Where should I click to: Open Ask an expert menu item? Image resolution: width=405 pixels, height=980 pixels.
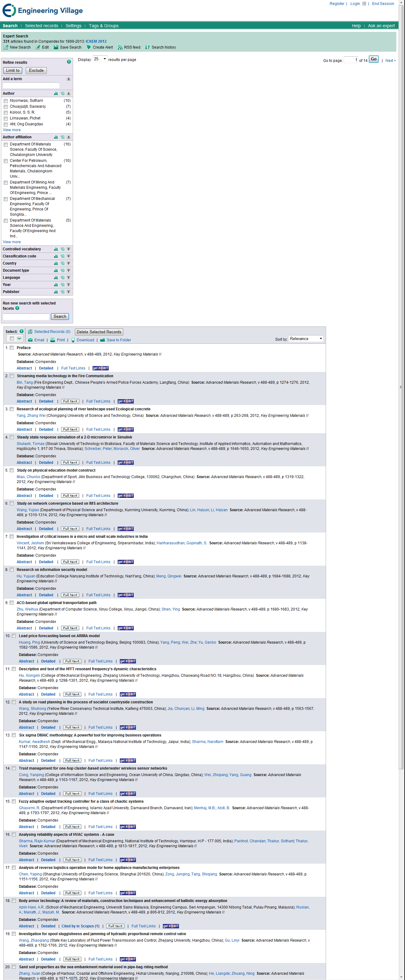pos(381,26)
